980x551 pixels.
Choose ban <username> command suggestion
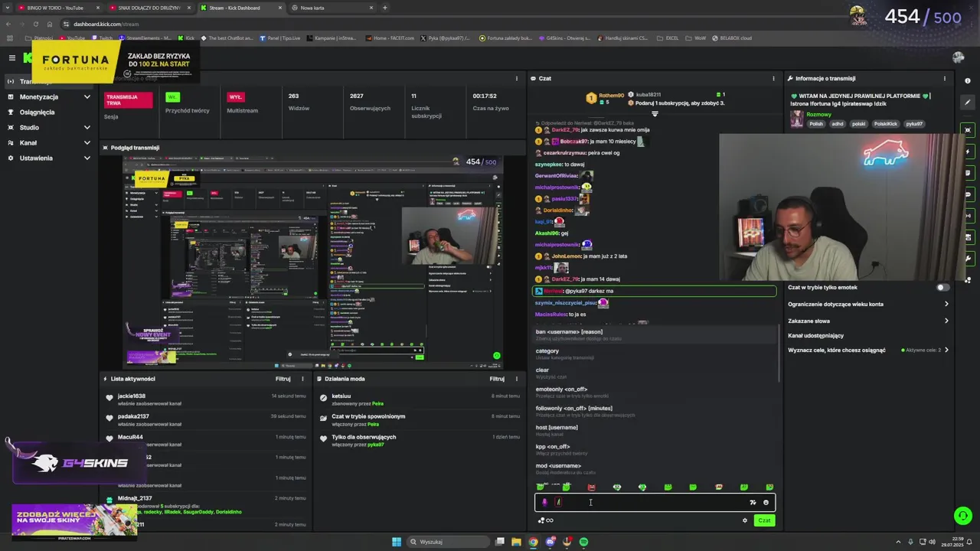click(x=655, y=335)
